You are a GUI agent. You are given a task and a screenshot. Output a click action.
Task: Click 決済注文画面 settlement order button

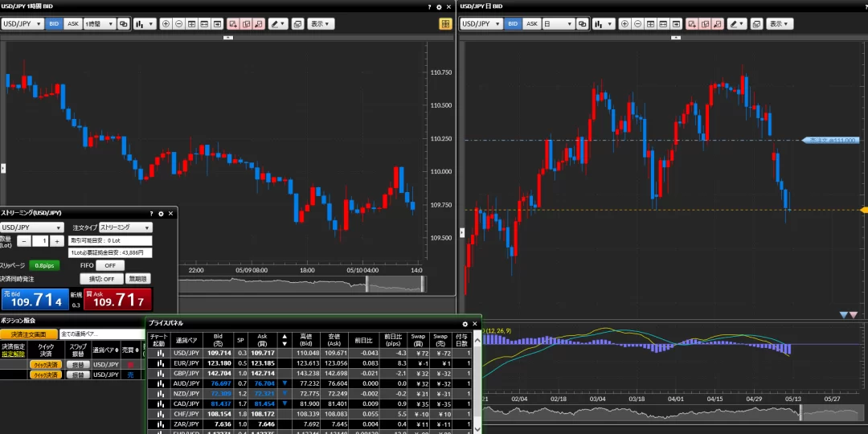(28, 334)
